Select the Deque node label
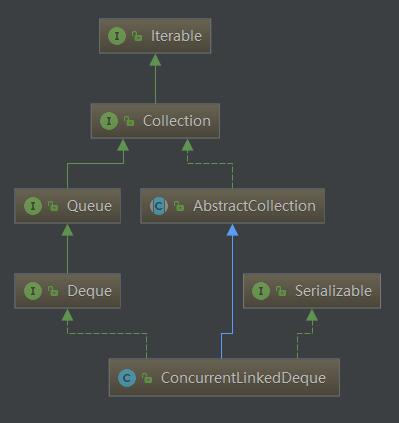Viewport: 399px width, 423px height. tap(89, 291)
